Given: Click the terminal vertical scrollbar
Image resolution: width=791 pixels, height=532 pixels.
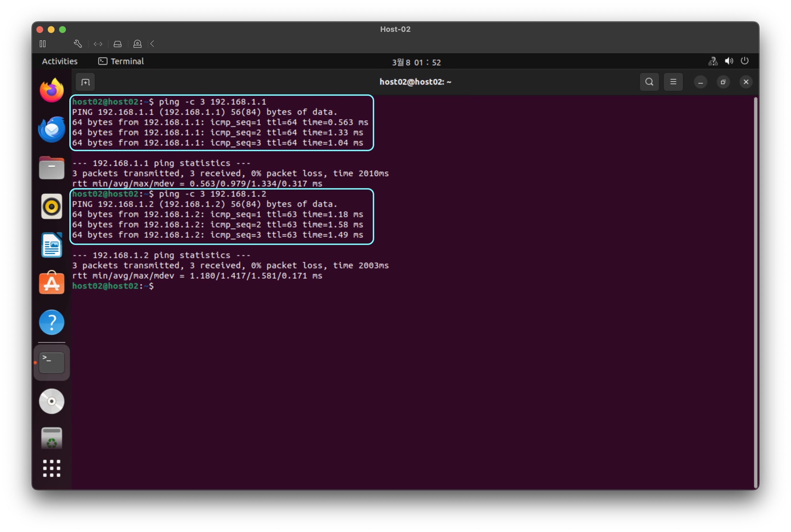Looking at the screenshot, I should pos(755,292).
